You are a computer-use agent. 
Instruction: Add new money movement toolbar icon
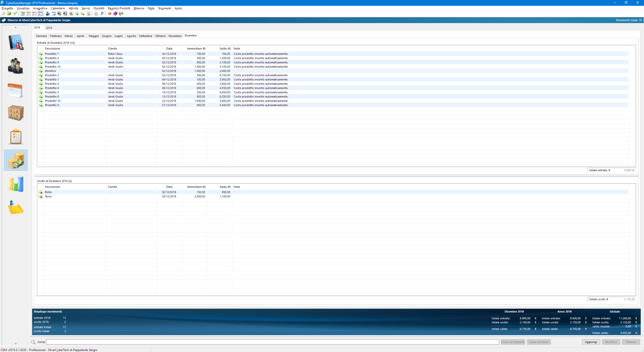pos(77,14)
